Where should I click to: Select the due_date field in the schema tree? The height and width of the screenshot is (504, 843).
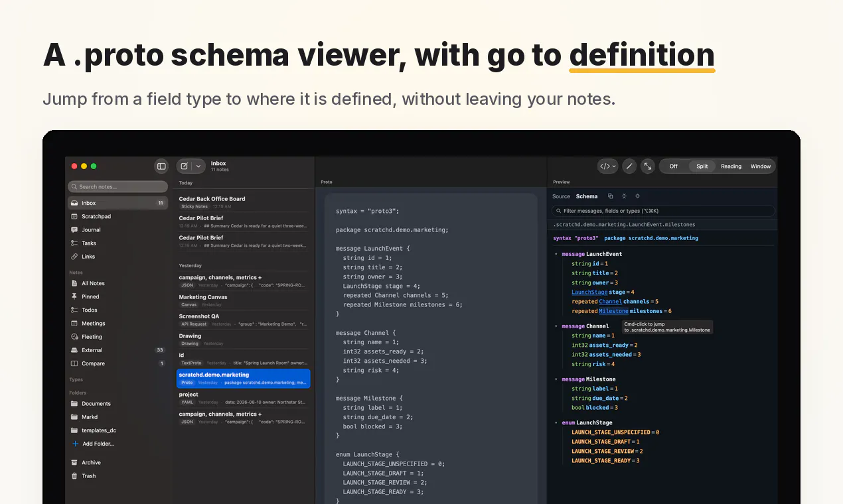coord(599,398)
